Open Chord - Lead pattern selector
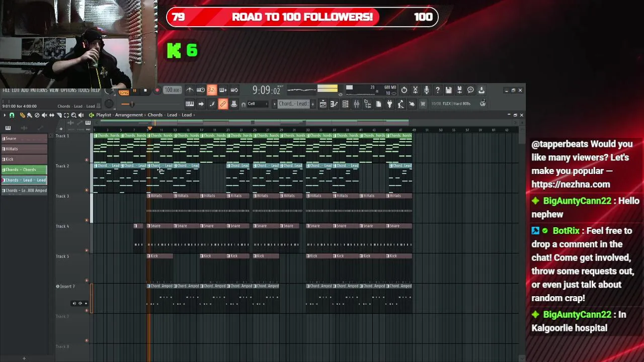644x362 pixels. click(x=293, y=104)
